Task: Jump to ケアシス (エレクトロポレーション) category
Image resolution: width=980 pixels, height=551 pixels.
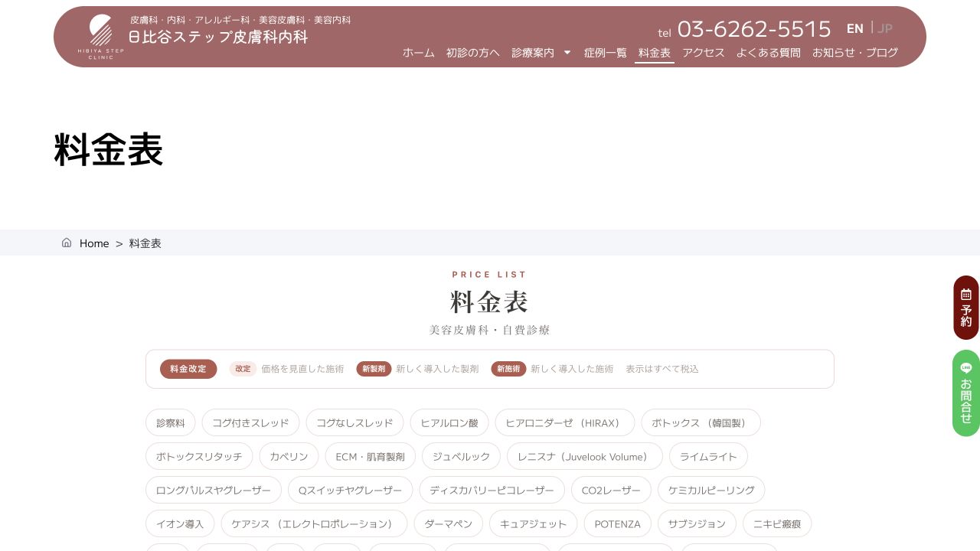Action: click(x=314, y=523)
